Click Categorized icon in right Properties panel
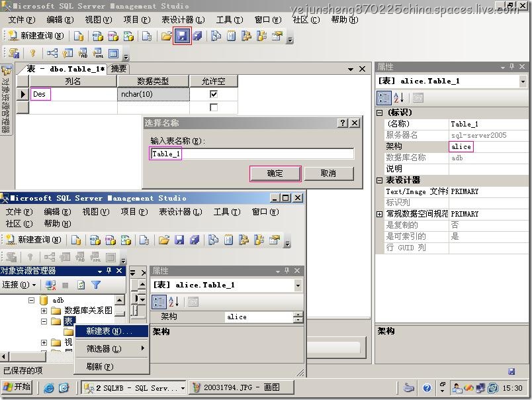 (x=384, y=98)
